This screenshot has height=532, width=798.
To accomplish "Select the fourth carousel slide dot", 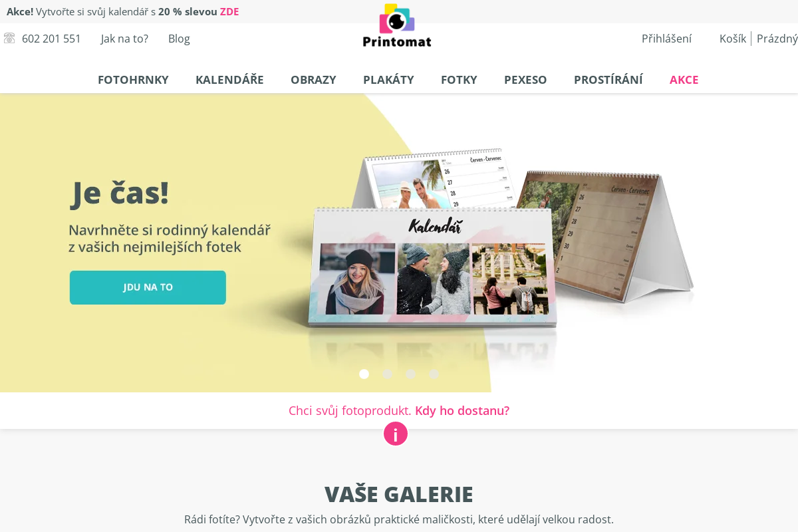I will tap(434, 374).
